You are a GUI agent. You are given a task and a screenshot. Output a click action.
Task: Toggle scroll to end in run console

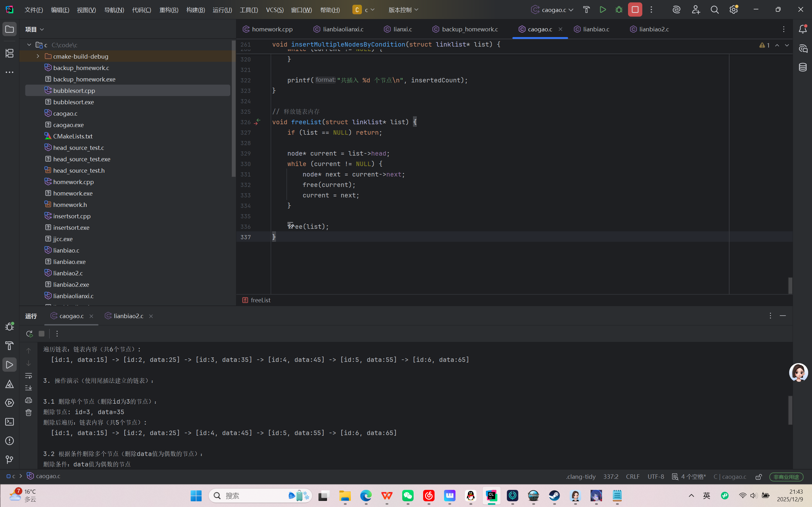[29, 388]
